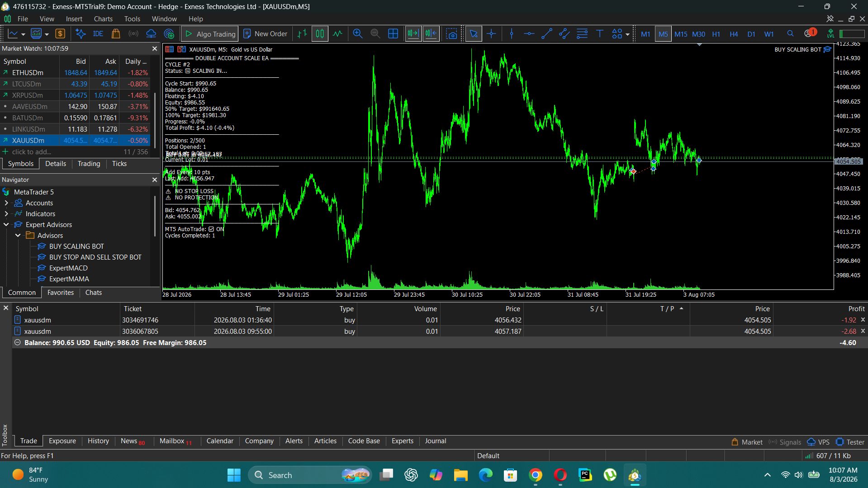The width and height of the screenshot is (868, 488).
Task: Open the File menu
Action: 23,19
